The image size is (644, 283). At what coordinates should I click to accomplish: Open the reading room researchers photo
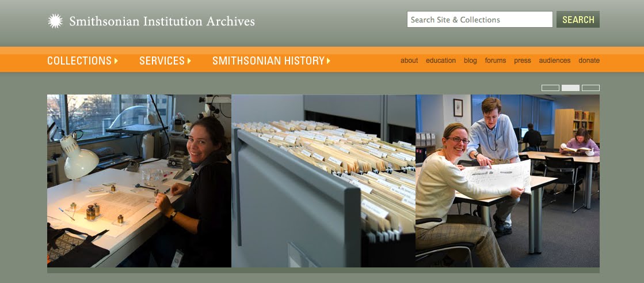point(508,181)
